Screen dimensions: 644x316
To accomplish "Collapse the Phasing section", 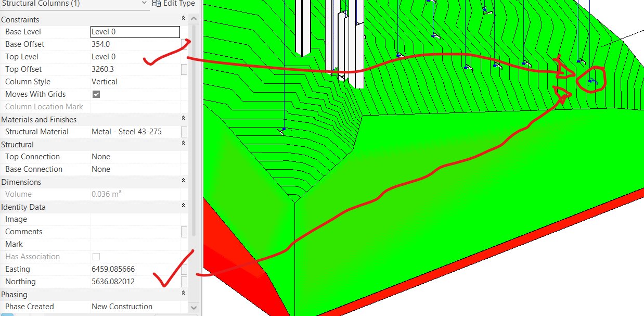I will [183, 294].
